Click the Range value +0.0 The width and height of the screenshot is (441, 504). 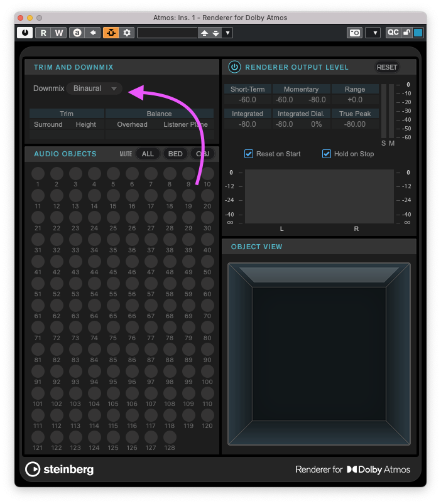[x=355, y=100]
